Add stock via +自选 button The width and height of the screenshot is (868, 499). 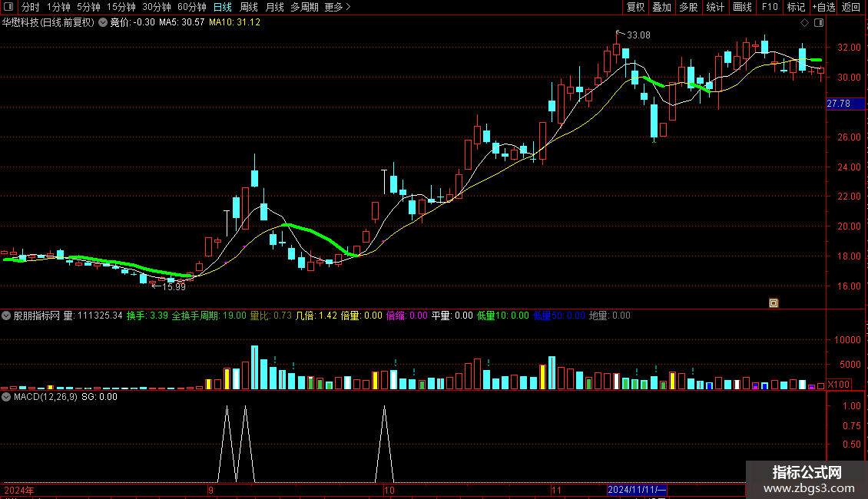[x=823, y=7]
